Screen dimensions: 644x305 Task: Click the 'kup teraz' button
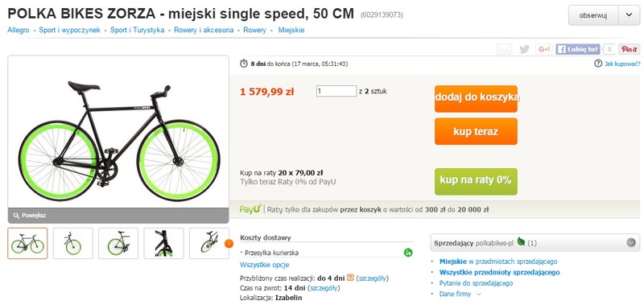(476, 131)
